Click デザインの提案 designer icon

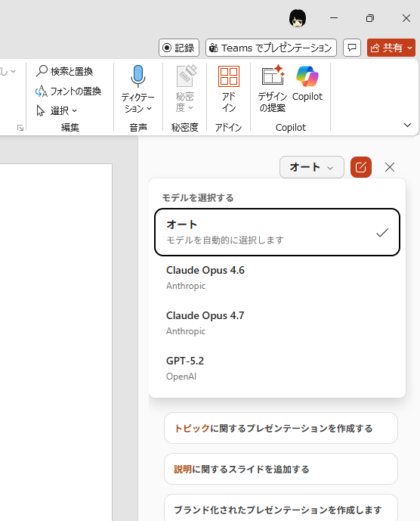tap(273, 76)
